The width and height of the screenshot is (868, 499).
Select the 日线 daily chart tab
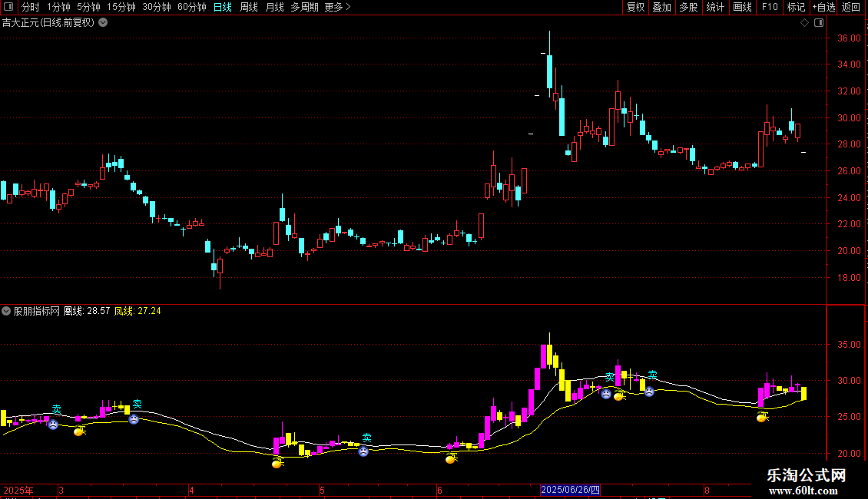(223, 7)
